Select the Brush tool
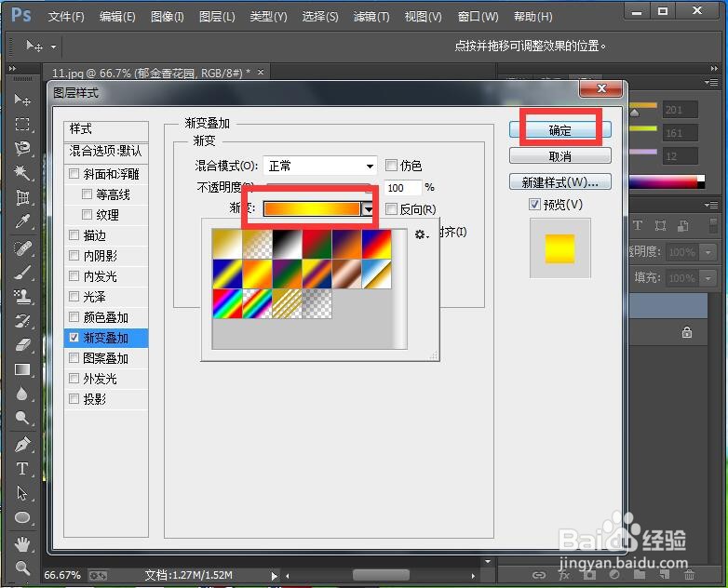 [21, 273]
